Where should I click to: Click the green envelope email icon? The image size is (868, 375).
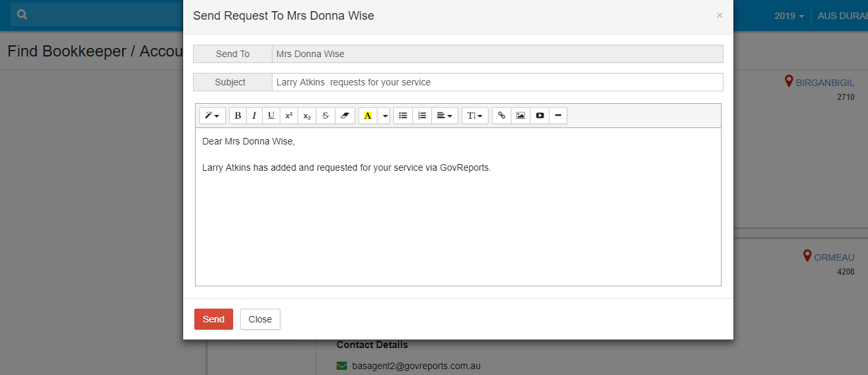[342, 366]
